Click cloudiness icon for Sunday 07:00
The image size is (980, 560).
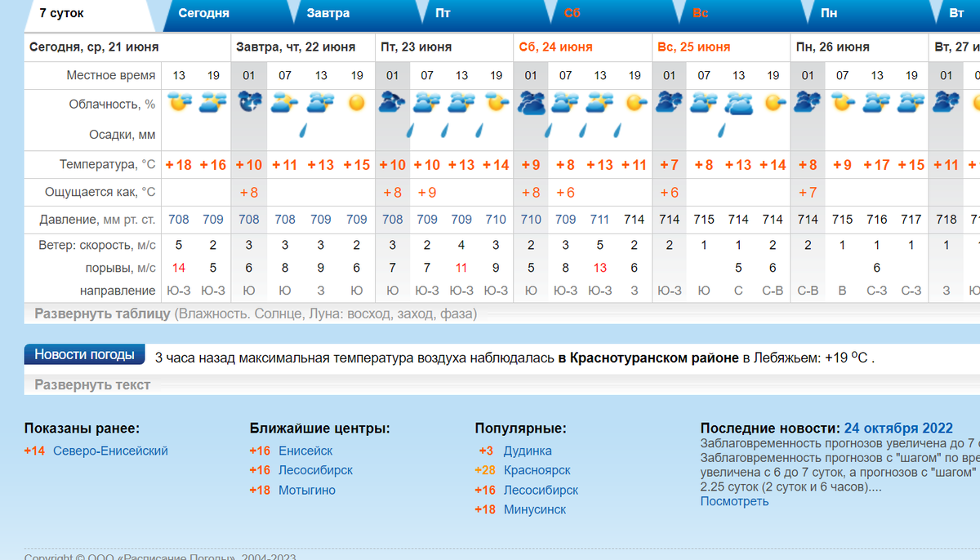704,103
